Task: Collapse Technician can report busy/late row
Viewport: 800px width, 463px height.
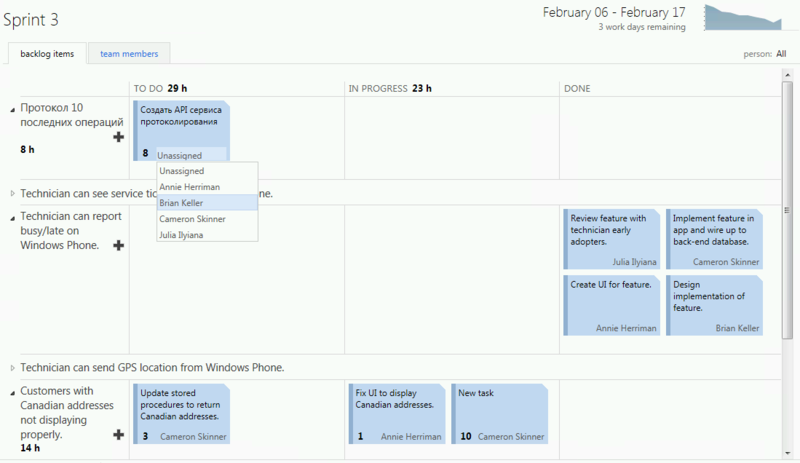Action: [13, 217]
